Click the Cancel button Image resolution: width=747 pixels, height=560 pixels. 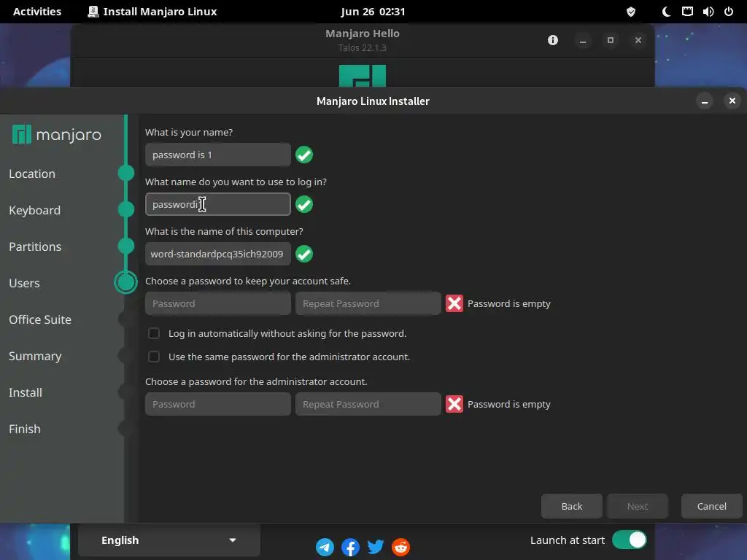click(x=712, y=506)
